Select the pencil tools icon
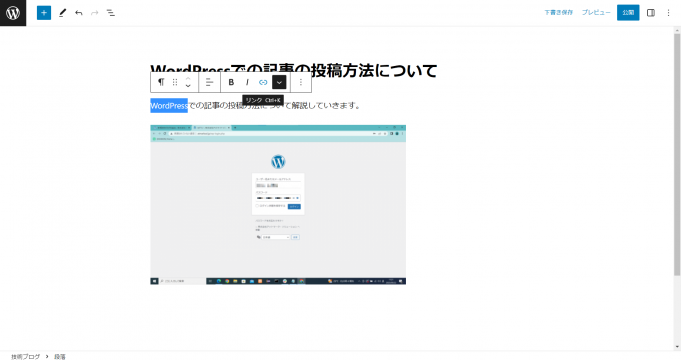The height and width of the screenshot is (360, 681). pos(63,13)
